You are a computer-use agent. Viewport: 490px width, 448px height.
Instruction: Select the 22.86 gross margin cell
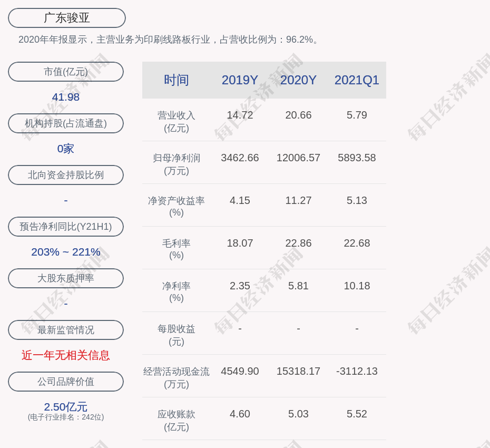pyautogui.click(x=298, y=243)
